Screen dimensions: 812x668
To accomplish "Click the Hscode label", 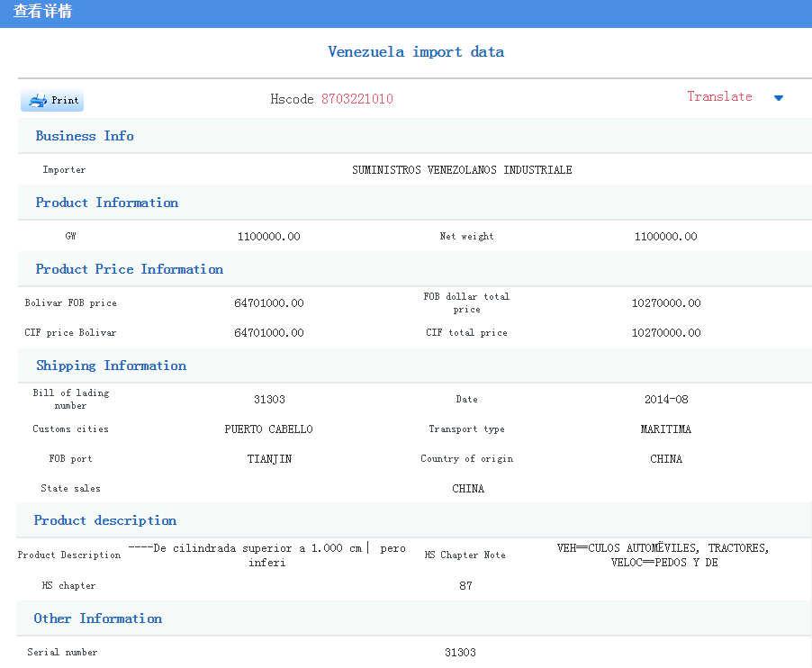I will [292, 99].
